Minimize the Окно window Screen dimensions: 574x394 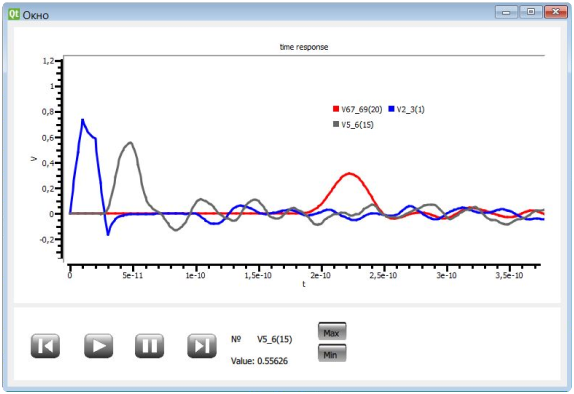tap(506, 12)
